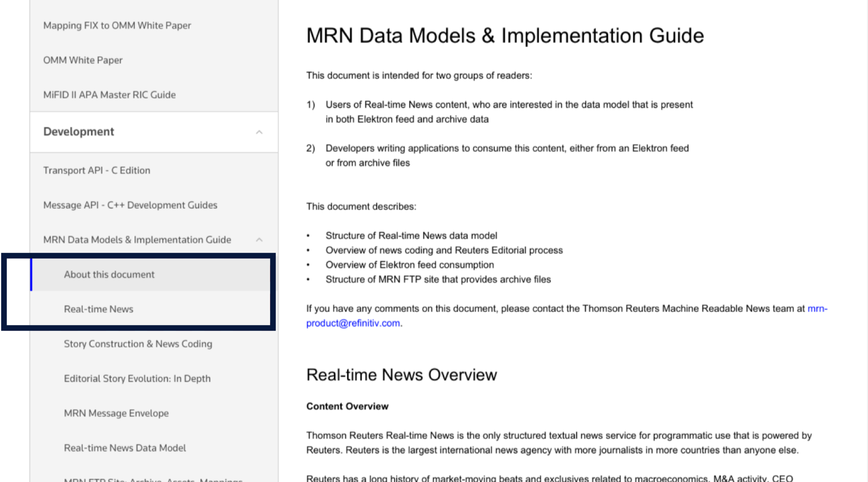Open Story Construction & News Coding
This screenshot has width=868, height=482.
[138, 344]
